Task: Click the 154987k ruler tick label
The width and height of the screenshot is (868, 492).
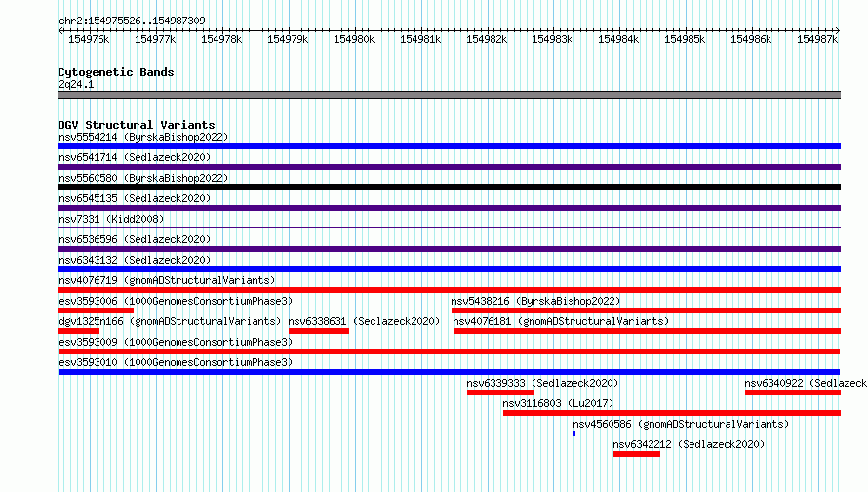Action: tap(817, 39)
